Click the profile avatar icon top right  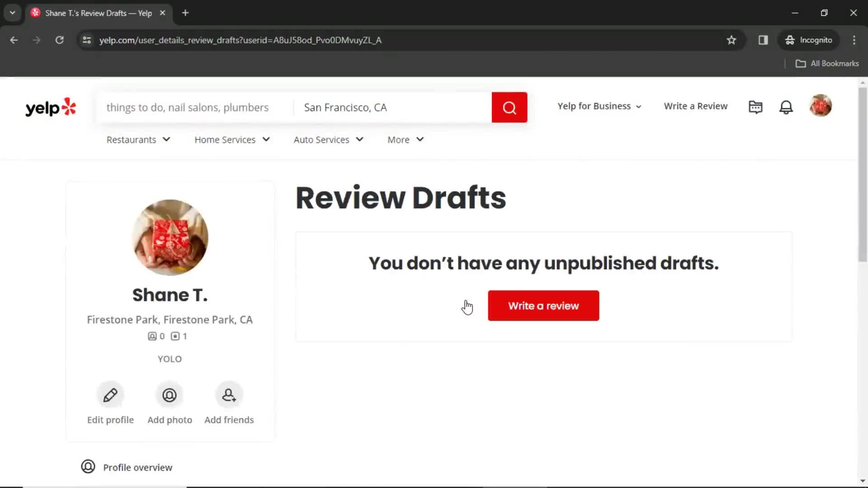tap(821, 106)
